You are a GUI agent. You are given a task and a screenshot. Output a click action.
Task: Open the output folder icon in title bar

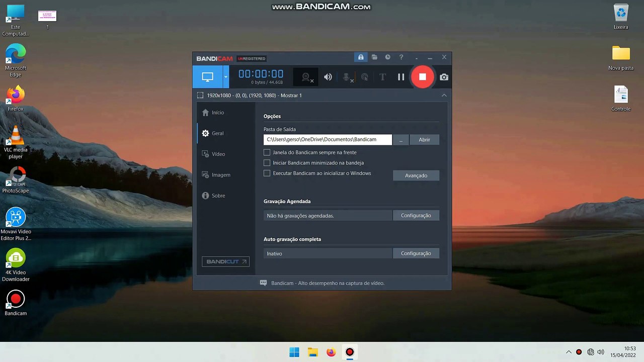tap(374, 57)
